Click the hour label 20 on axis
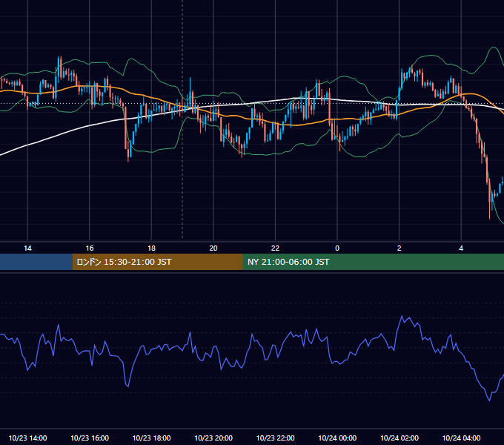The height and width of the screenshot is (445, 504). (213, 248)
